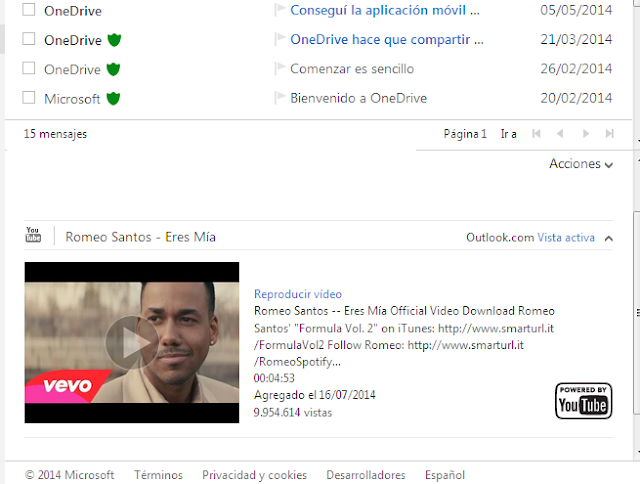Screen dimensions: 640x484
Task: Click YouTube logo beside video title
Action: click(33, 235)
